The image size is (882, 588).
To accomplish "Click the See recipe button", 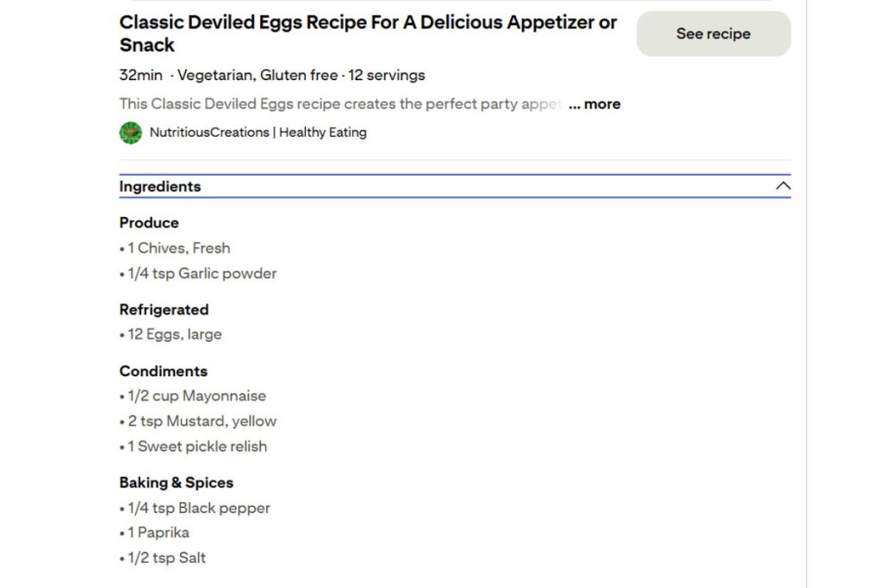I will (x=713, y=34).
